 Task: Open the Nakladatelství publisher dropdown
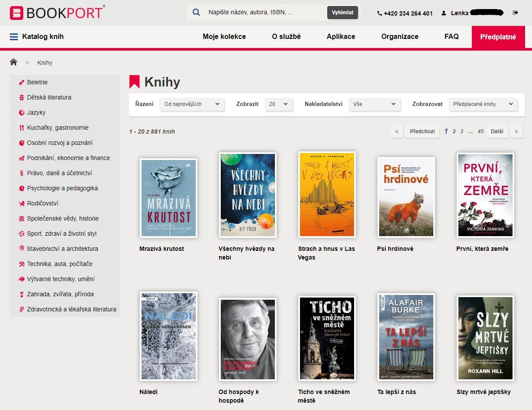[x=375, y=104]
